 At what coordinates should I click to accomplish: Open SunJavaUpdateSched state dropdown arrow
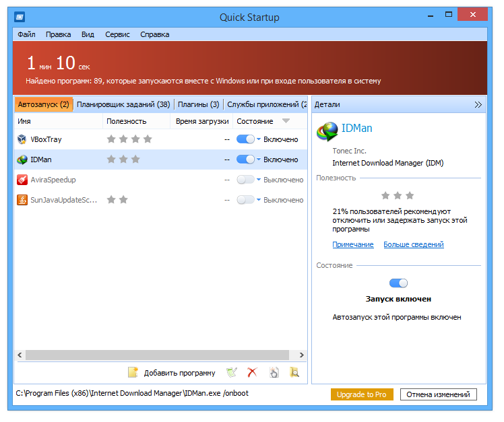click(259, 200)
